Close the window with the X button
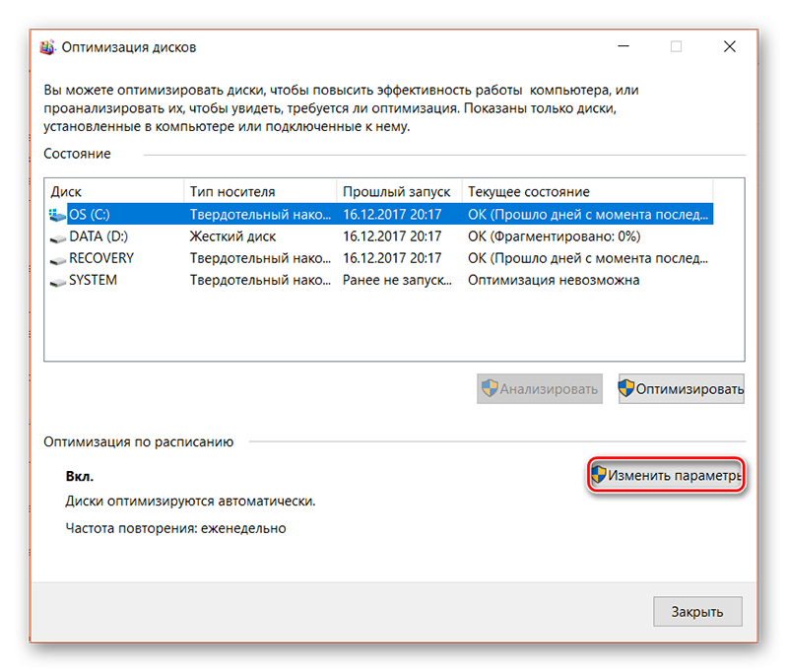 [x=729, y=46]
